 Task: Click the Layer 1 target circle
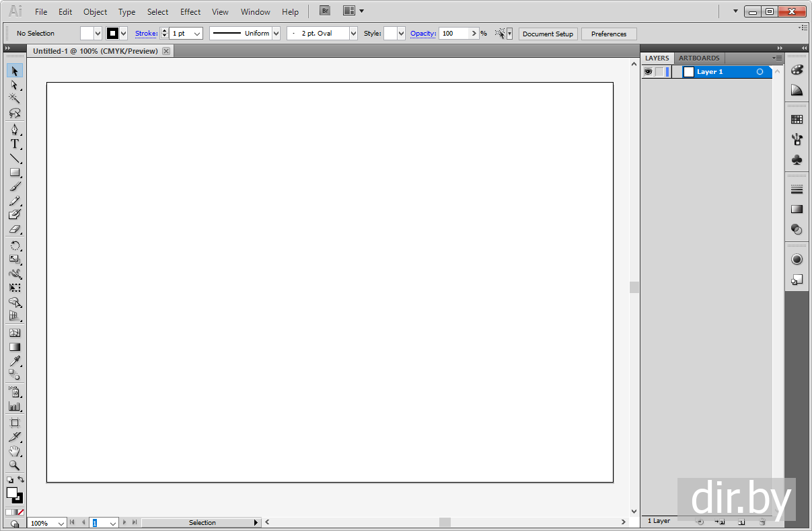760,72
